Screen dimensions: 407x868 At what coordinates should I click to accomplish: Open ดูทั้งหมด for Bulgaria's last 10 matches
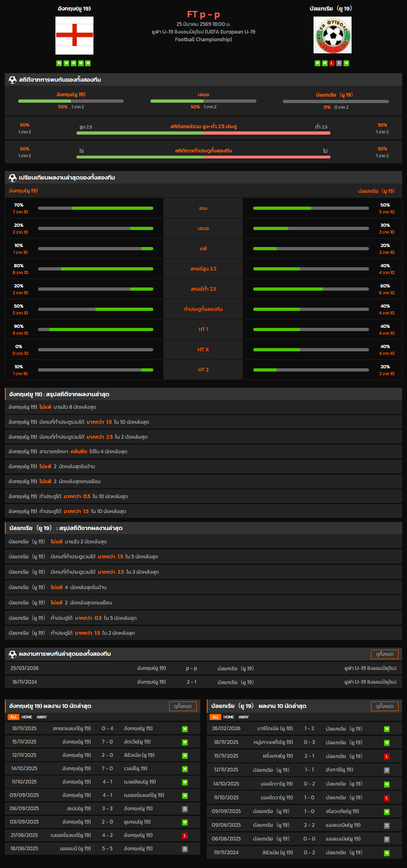click(384, 706)
